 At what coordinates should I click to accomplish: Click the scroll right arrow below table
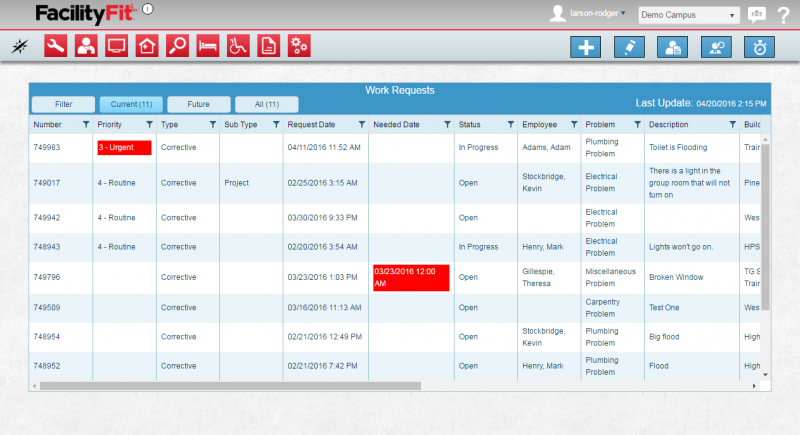(754, 386)
